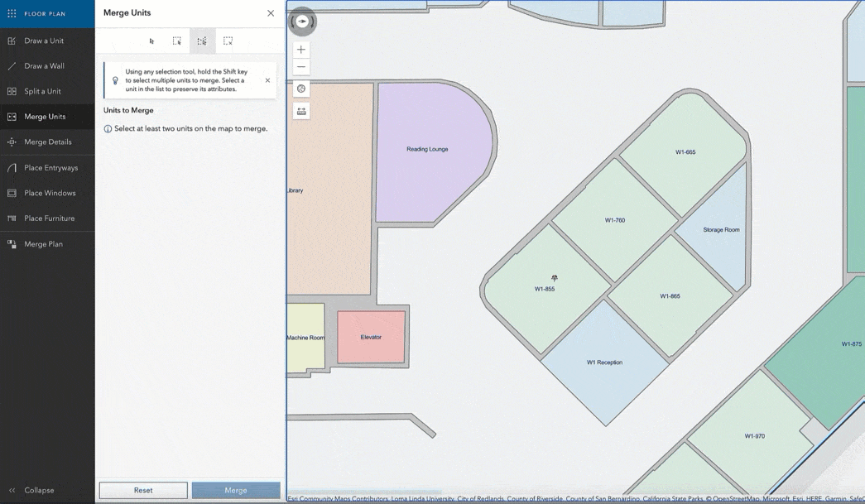Open the basemap gallery on the map

(x=301, y=89)
